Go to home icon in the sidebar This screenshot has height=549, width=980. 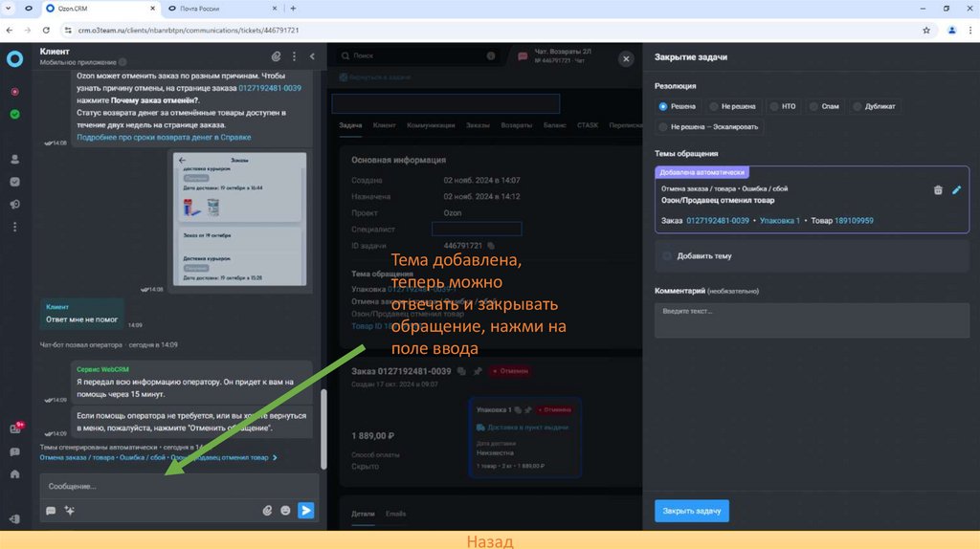(x=15, y=474)
